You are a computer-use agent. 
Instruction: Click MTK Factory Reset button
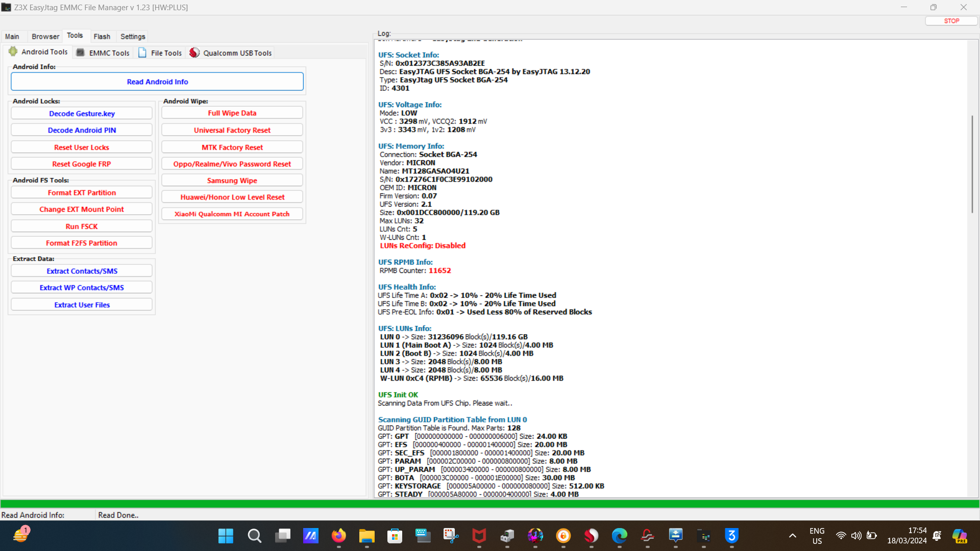232,147
